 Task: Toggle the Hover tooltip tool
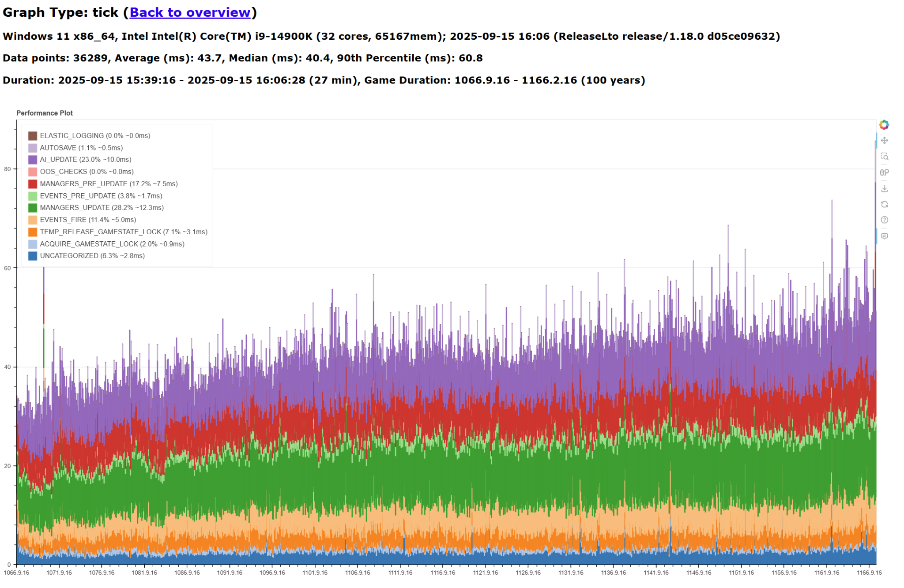tap(884, 236)
